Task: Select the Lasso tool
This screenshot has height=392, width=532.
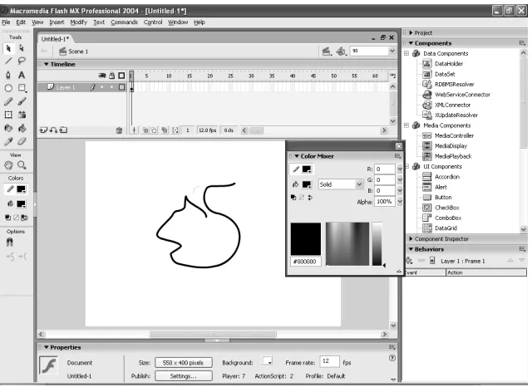Action: (x=22, y=61)
